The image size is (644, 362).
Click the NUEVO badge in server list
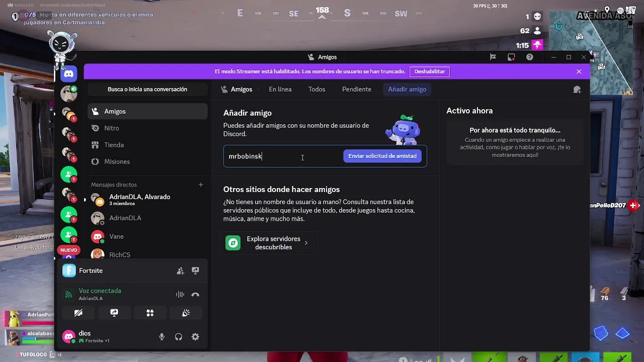point(69,250)
